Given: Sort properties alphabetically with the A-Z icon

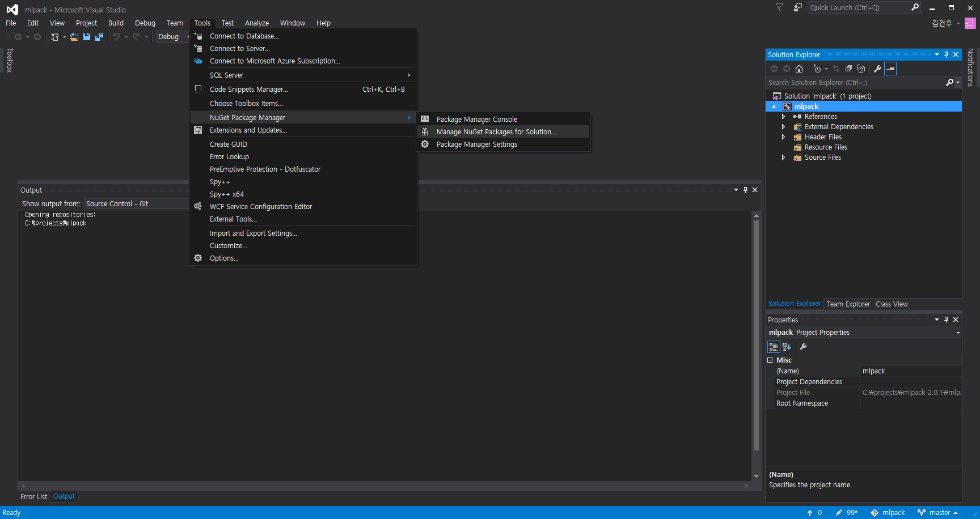Looking at the screenshot, I should pyautogui.click(x=787, y=347).
